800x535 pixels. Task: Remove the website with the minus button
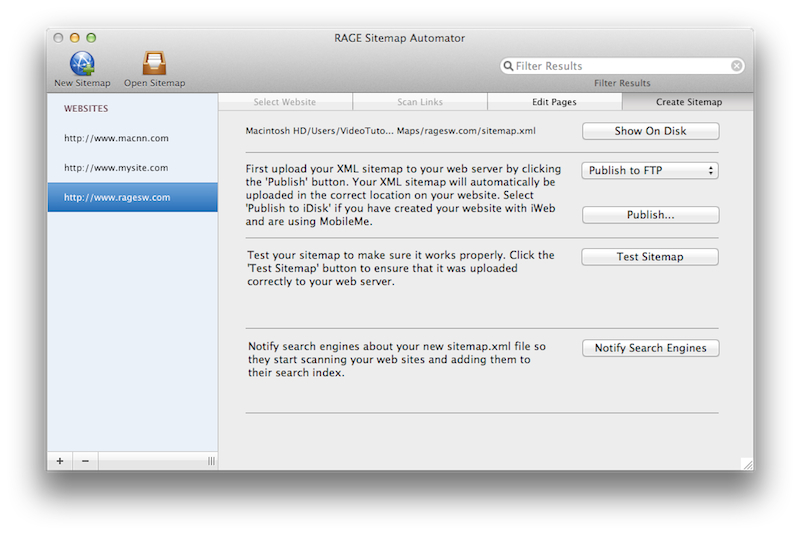[85, 461]
